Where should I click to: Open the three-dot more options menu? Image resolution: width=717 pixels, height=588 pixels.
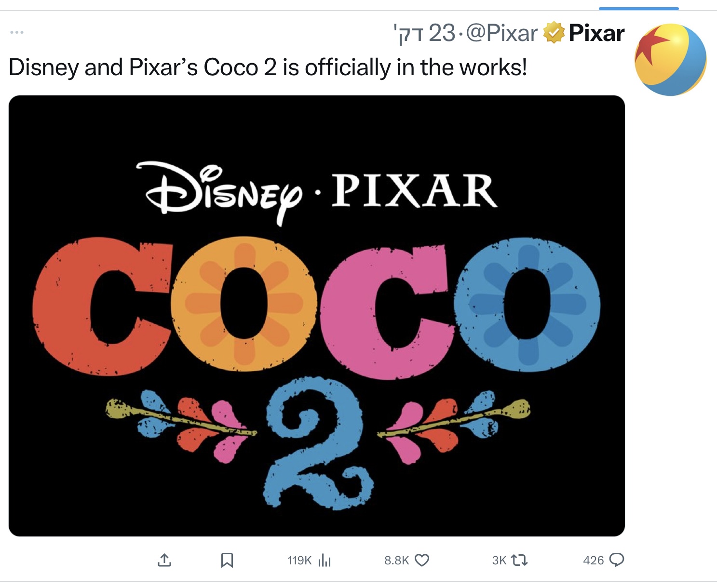[16, 32]
